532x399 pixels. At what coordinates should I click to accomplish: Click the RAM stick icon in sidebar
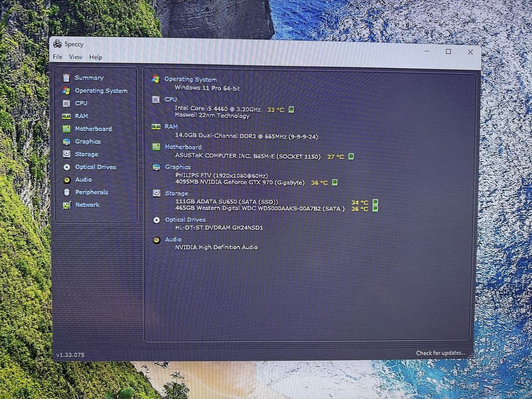point(67,116)
